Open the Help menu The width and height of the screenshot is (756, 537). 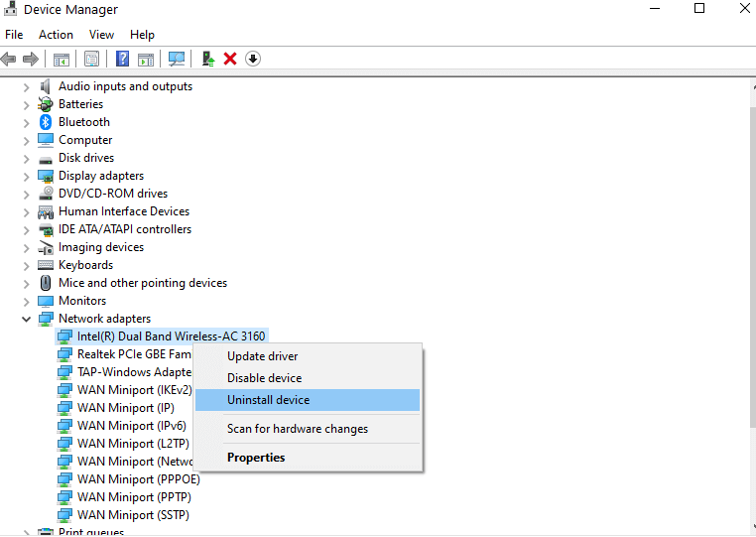142,35
